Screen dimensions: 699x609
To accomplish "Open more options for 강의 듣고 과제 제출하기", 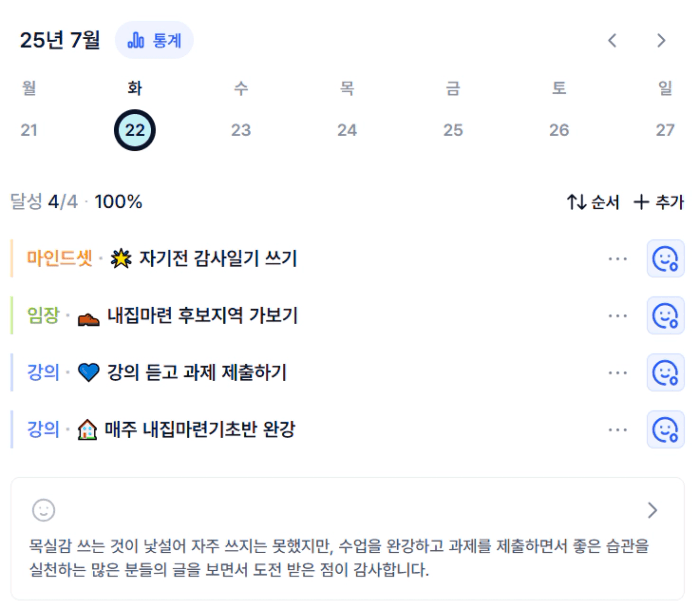I will point(617,373).
